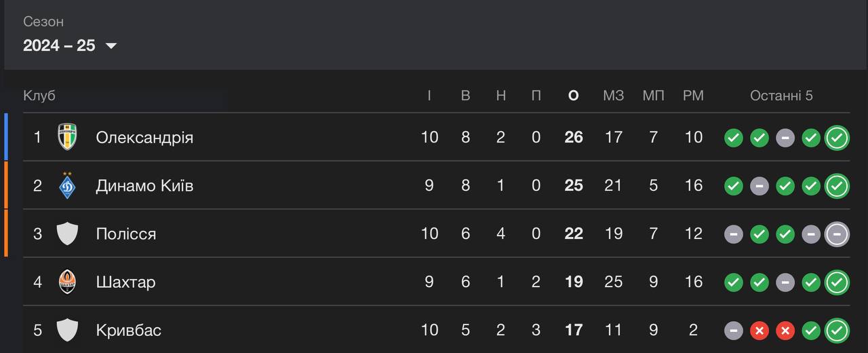The width and height of the screenshot is (868, 353).
Task: Open the 2024 – 25 season dropdown
Action: [x=70, y=45]
